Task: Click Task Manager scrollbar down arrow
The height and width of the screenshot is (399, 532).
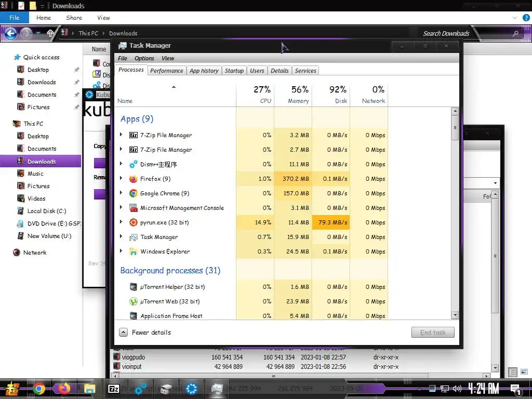Action: click(x=455, y=315)
